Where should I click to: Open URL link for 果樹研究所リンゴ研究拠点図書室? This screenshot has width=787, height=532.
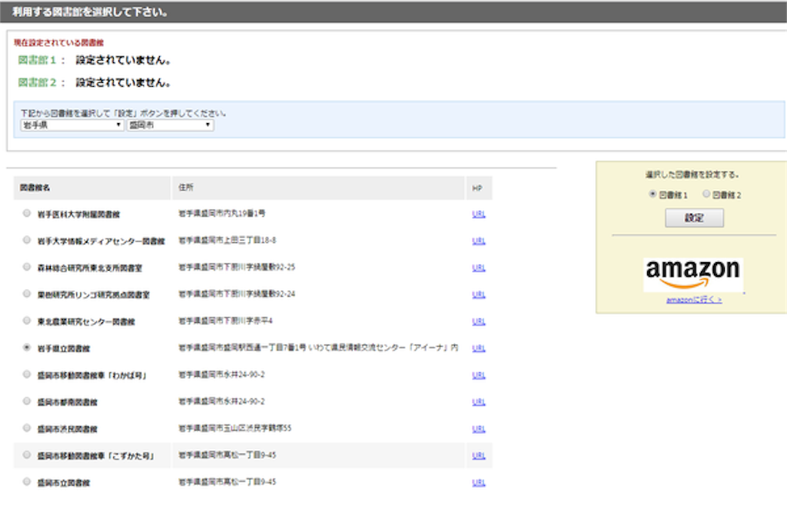tap(478, 294)
